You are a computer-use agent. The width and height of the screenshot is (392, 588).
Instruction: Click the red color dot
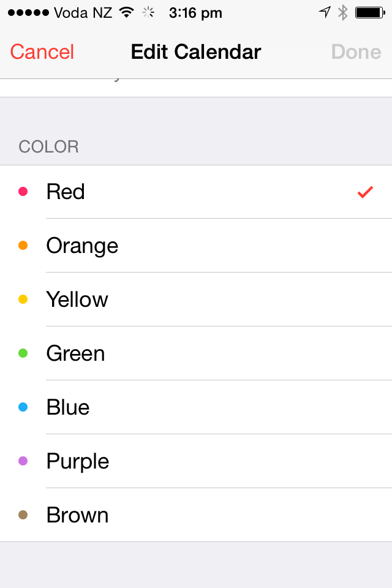coord(23,192)
